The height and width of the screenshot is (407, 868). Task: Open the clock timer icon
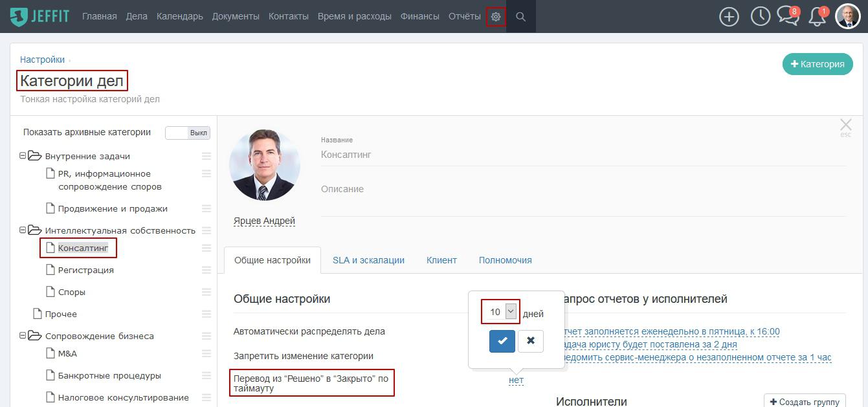tap(760, 17)
